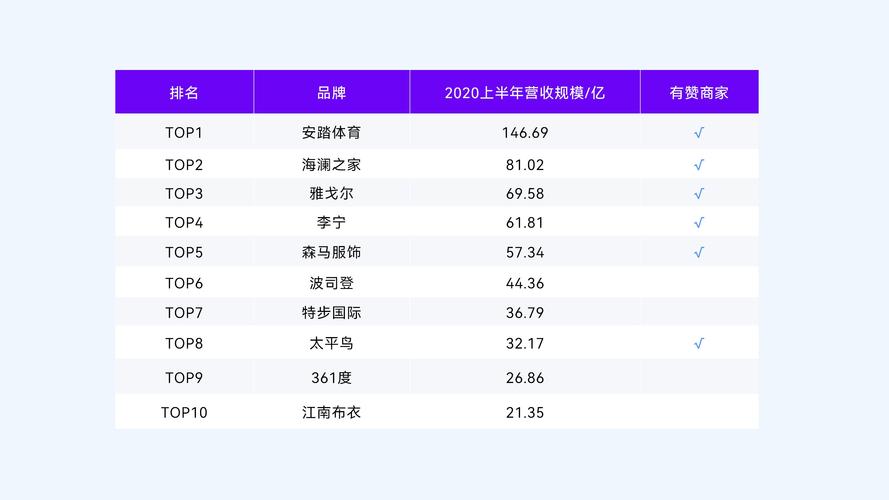Click the checkmark in the 海澜之家 row

click(698, 165)
